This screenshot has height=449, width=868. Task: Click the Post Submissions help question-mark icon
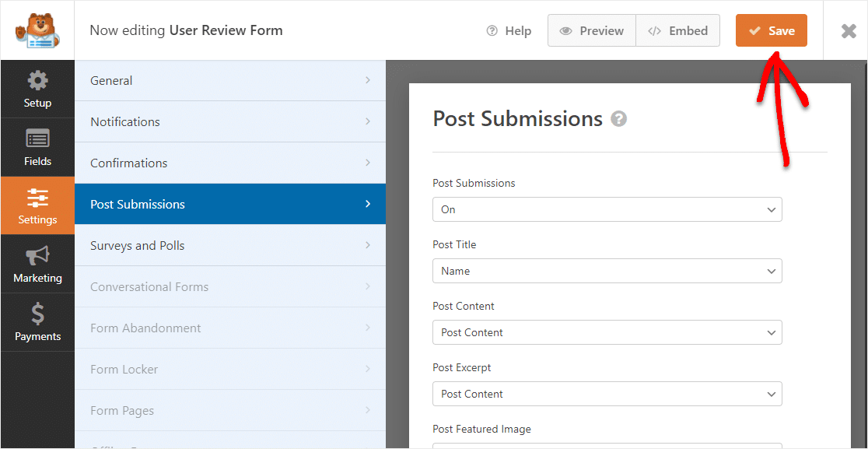point(618,119)
